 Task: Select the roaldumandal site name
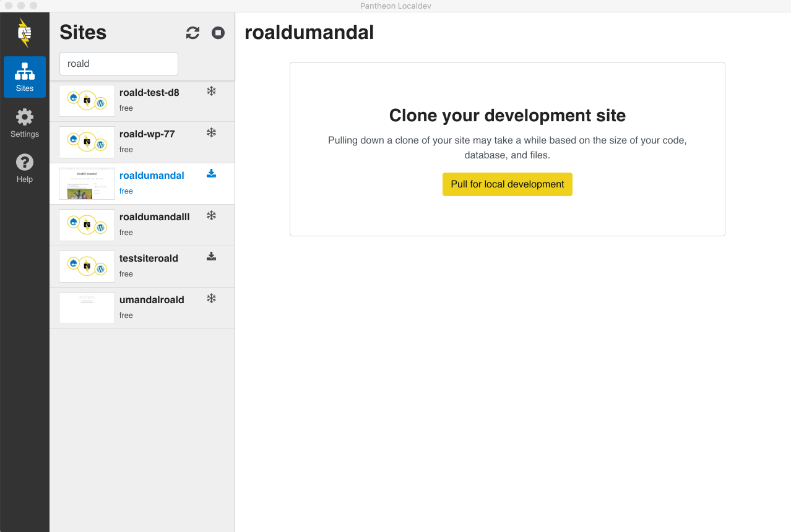coord(152,176)
